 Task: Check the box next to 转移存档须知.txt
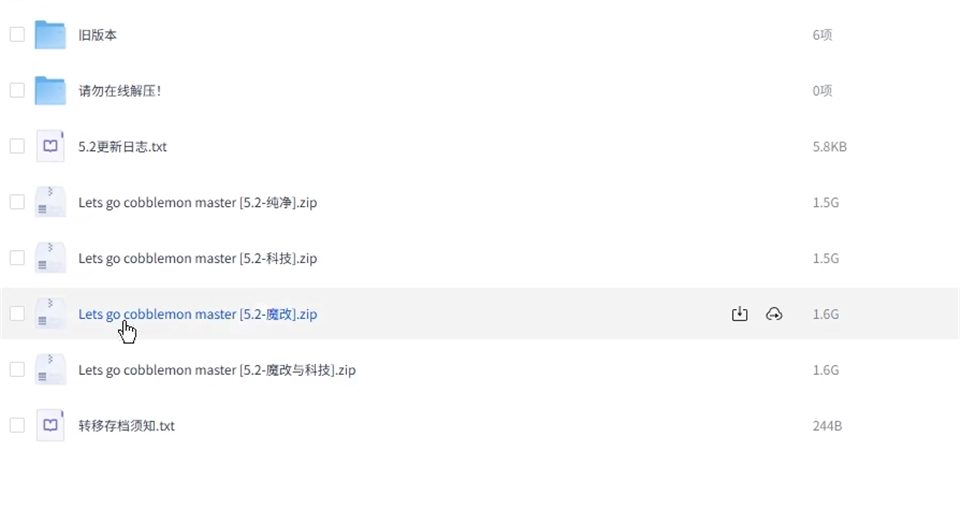click(17, 425)
